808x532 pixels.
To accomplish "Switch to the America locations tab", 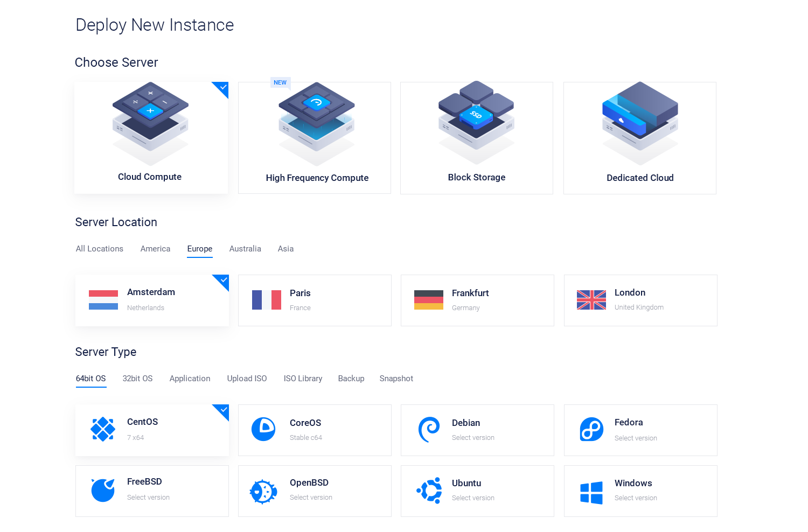I will (155, 249).
